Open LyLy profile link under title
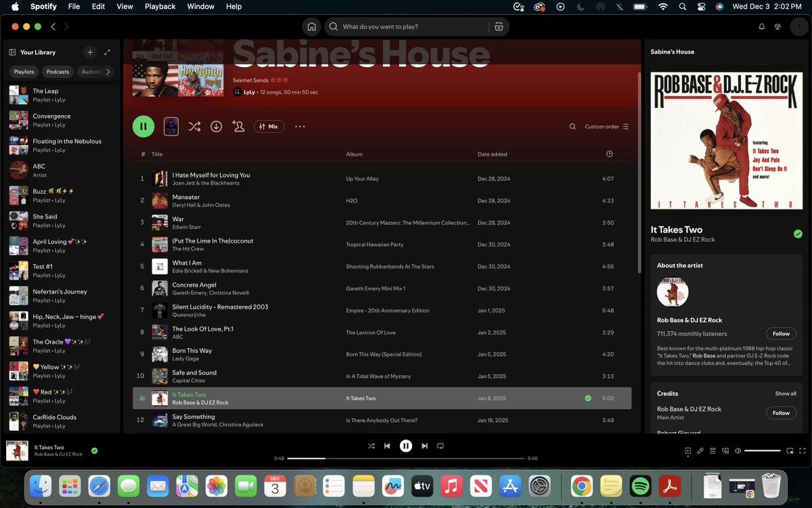 pyautogui.click(x=249, y=92)
